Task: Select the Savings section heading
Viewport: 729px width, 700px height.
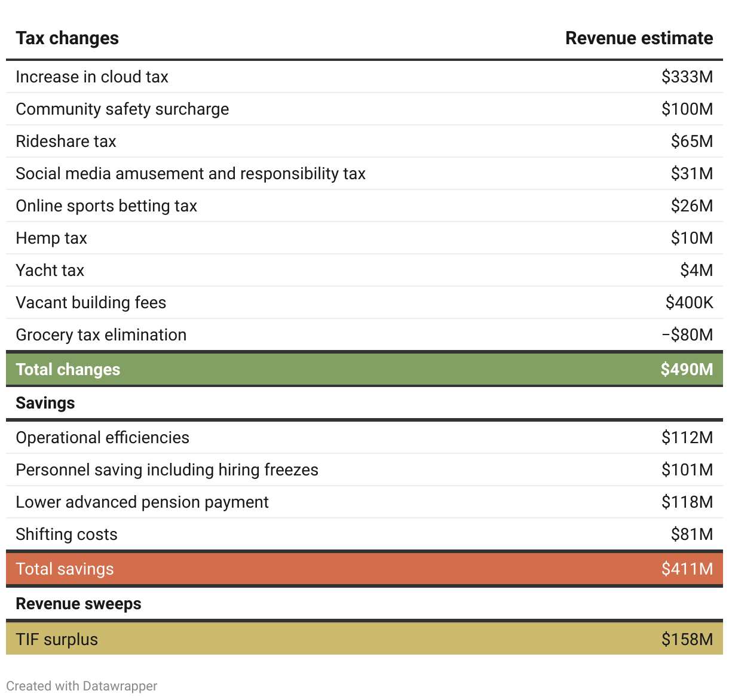Action: click(45, 403)
